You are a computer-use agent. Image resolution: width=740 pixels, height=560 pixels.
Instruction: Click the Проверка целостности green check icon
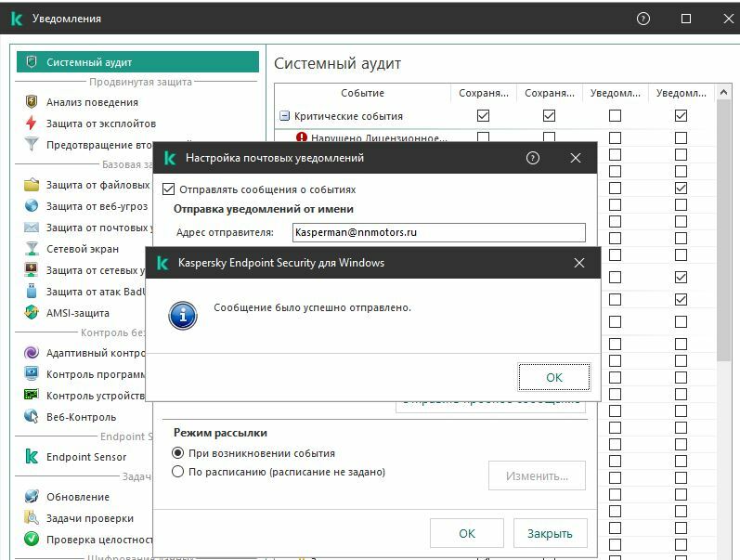coord(32,539)
